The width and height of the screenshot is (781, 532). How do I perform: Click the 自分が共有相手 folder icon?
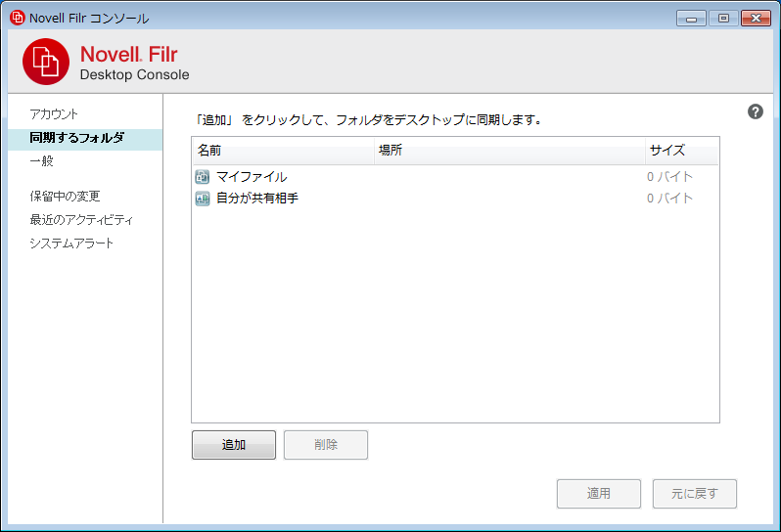click(x=203, y=199)
